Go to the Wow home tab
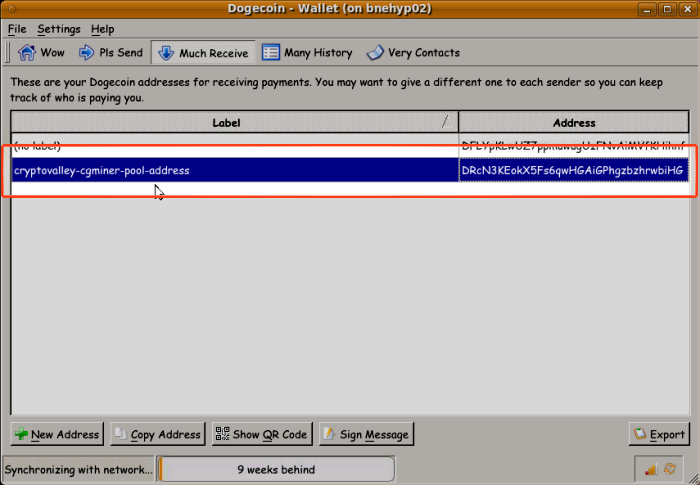The image size is (700, 485). pyautogui.click(x=41, y=53)
